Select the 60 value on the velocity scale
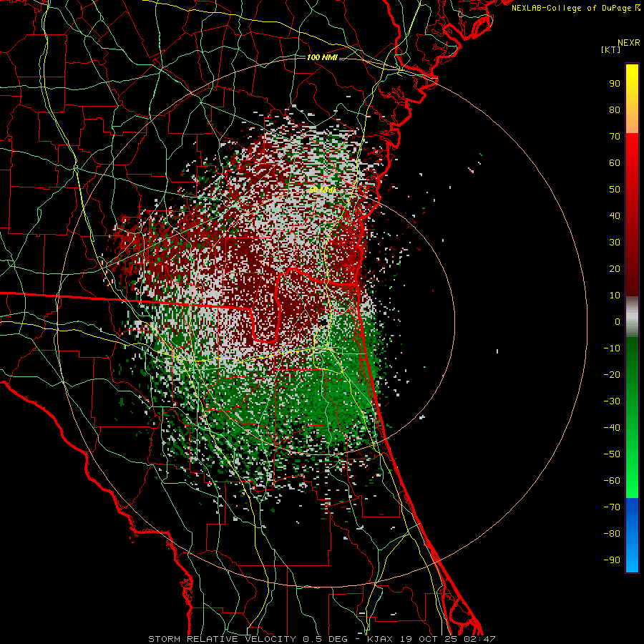 [x=615, y=163]
